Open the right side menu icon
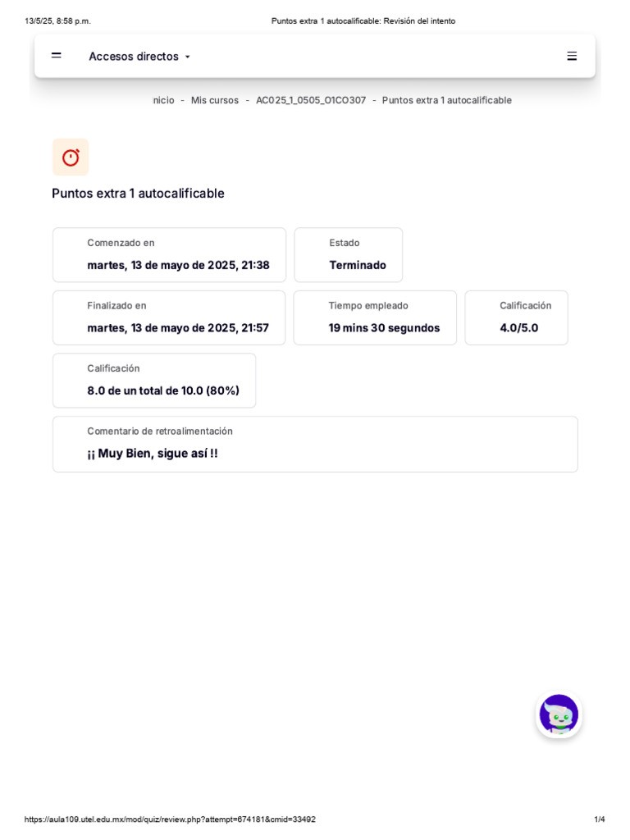This screenshot has width=630, height=840. pos(572,56)
